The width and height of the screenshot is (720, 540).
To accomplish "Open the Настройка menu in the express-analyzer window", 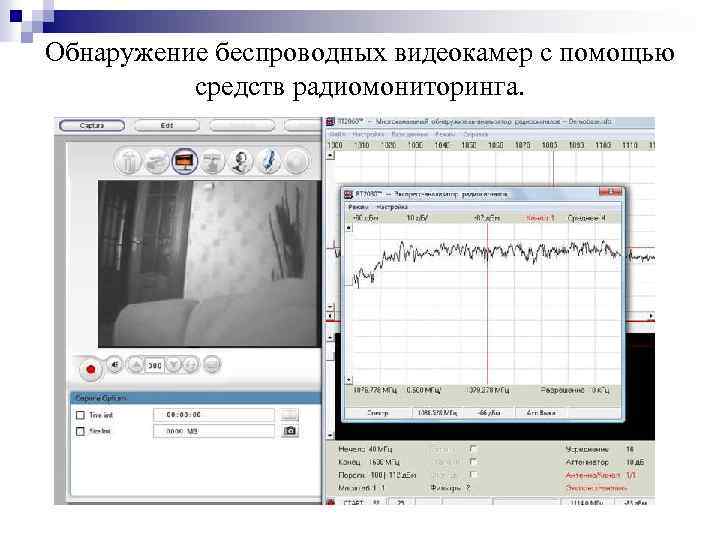I will [392, 207].
